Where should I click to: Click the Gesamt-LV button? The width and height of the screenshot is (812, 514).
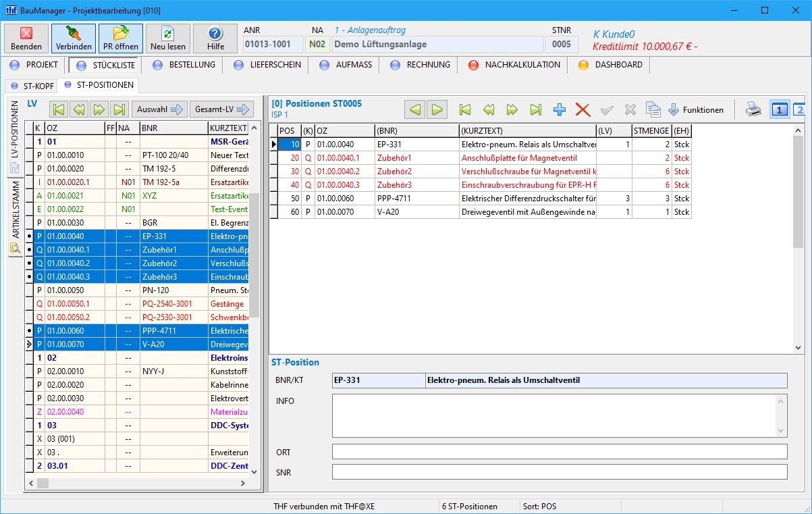pos(221,109)
